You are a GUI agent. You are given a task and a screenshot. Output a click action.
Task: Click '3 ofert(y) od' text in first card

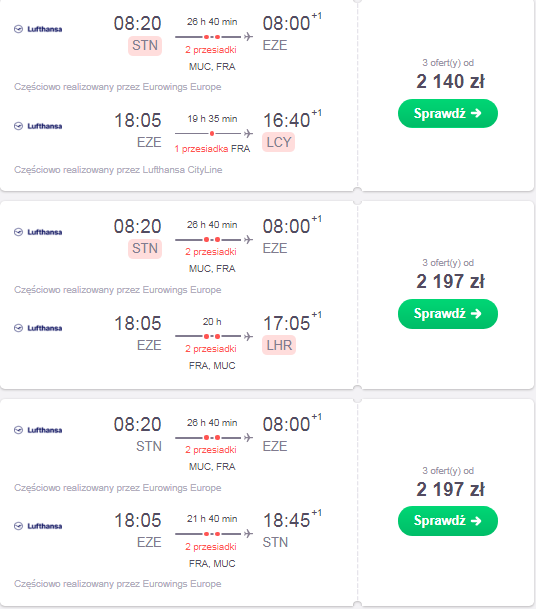point(448,63)
